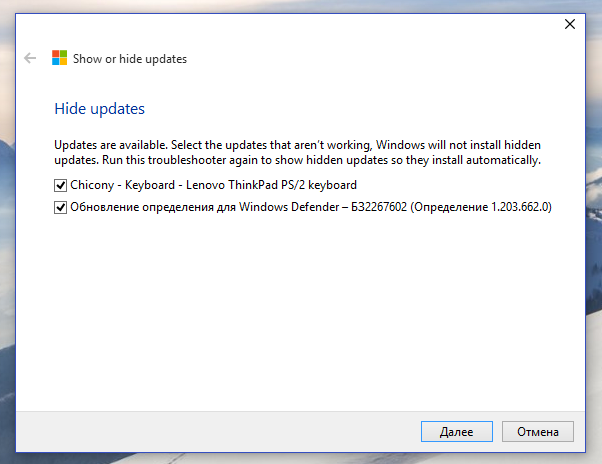Click the Microsoft logo in header
The image size is (602, 464).
point(60,58)
